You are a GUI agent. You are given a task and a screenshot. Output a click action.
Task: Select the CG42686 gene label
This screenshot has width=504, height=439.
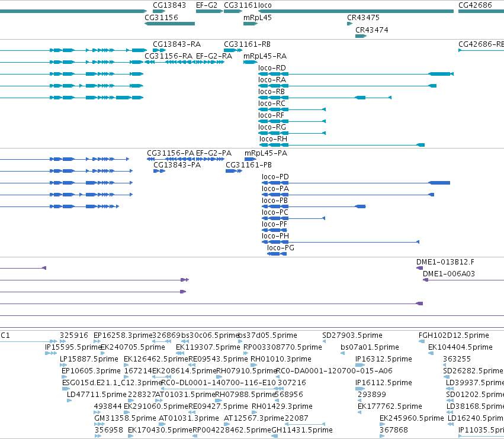point(475,5)
